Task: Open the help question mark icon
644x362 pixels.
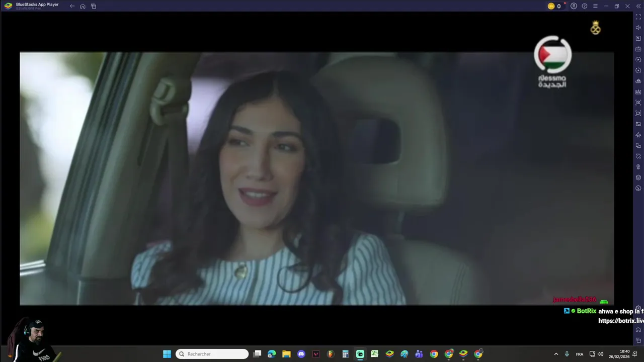Action: pyautogui.click(x=585, y=6)
